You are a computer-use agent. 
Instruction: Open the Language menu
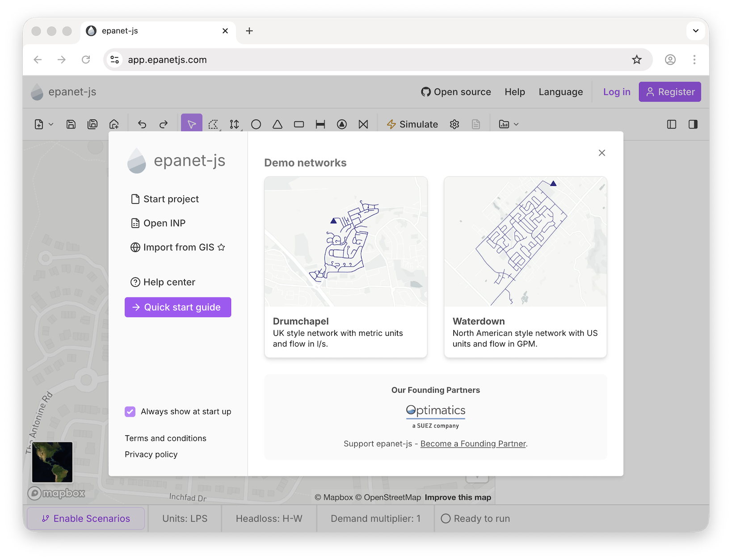click(x=560, y=92)
